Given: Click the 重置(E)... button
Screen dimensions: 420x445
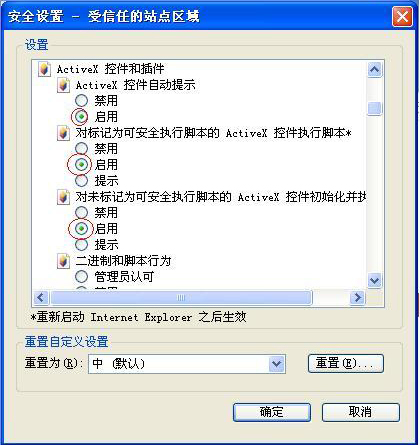Looking at the screenshot, I should [346, 363].
